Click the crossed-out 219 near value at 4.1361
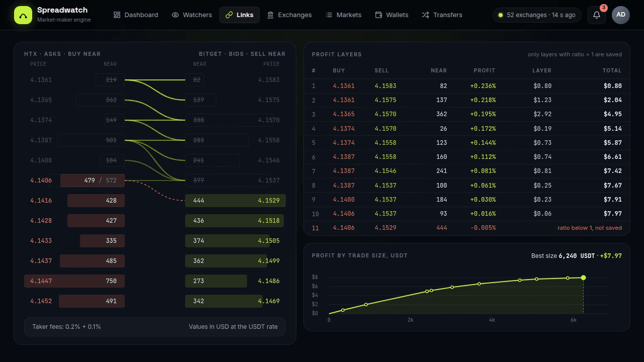This screenshot has height=362, width=644. [x=111, y=80]
